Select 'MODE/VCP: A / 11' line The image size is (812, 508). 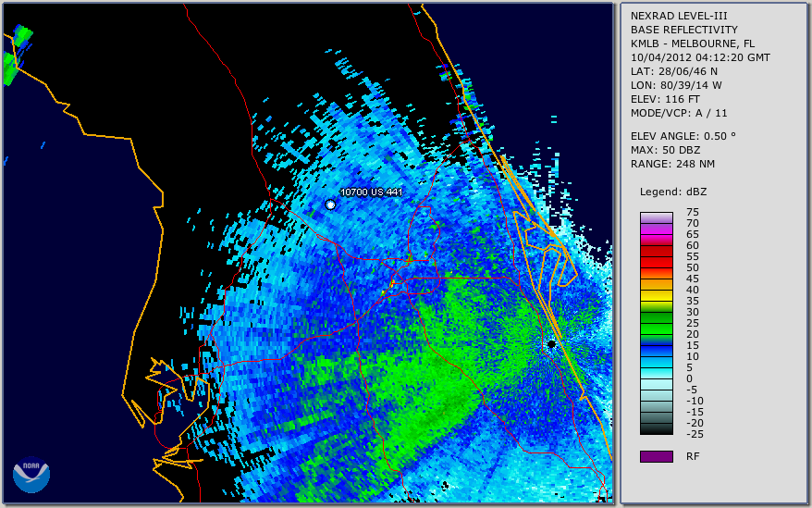679,113
